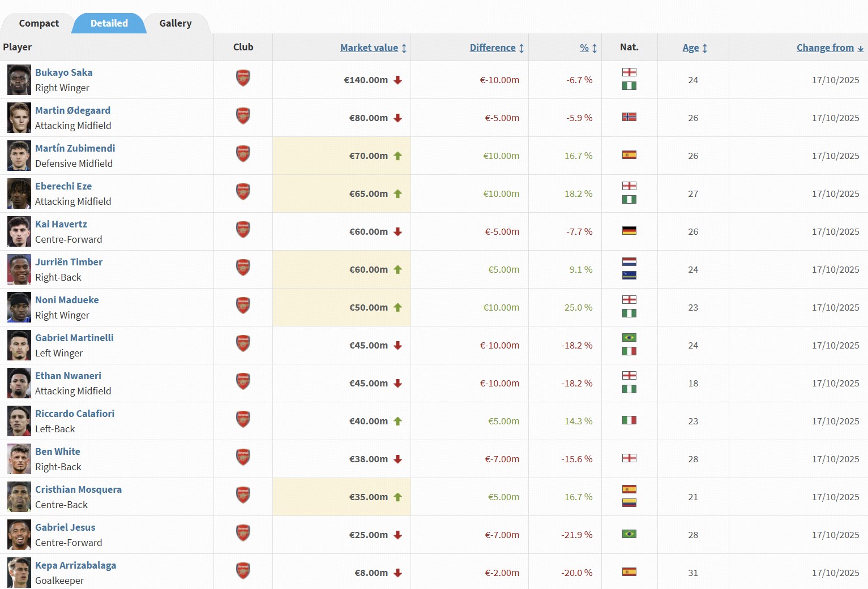Open Bukayo Saka player profile link

(x=63, y=72)
